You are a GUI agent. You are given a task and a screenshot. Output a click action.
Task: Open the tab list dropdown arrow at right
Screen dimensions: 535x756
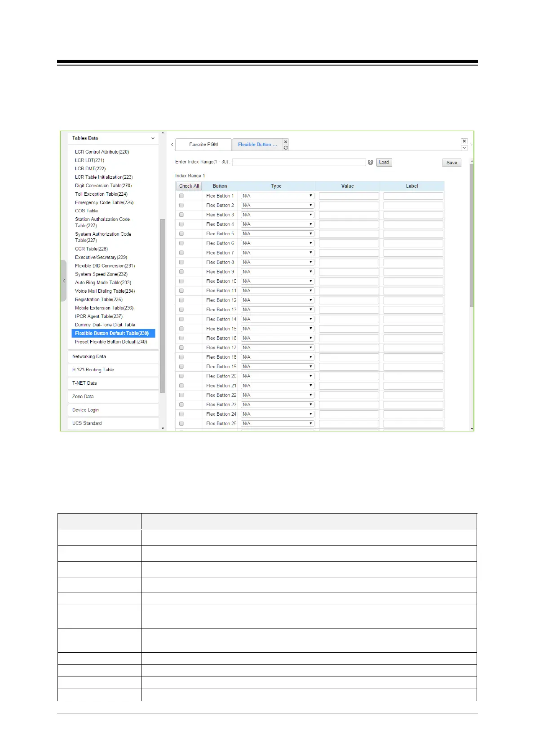[x=464, y=148]
